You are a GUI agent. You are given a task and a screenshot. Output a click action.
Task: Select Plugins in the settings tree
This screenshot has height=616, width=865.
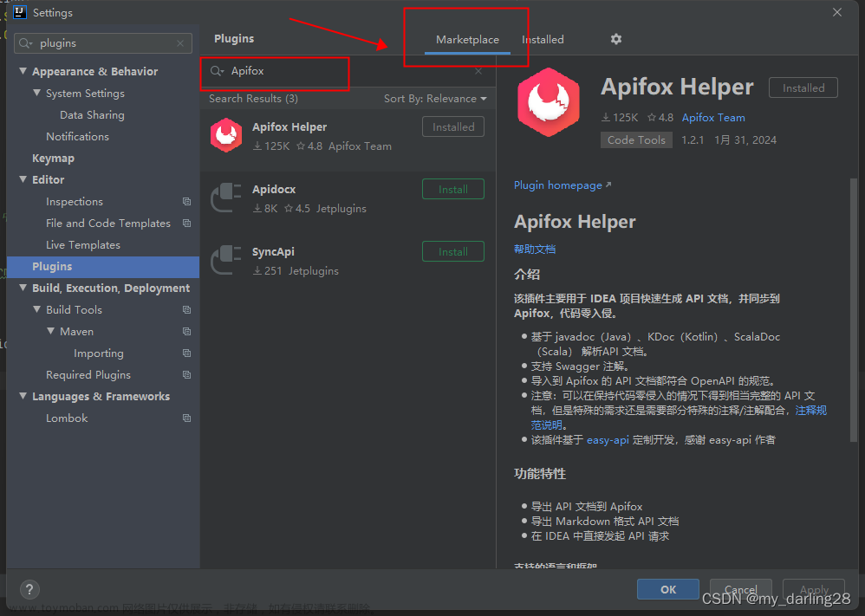(x=102, y=266)
